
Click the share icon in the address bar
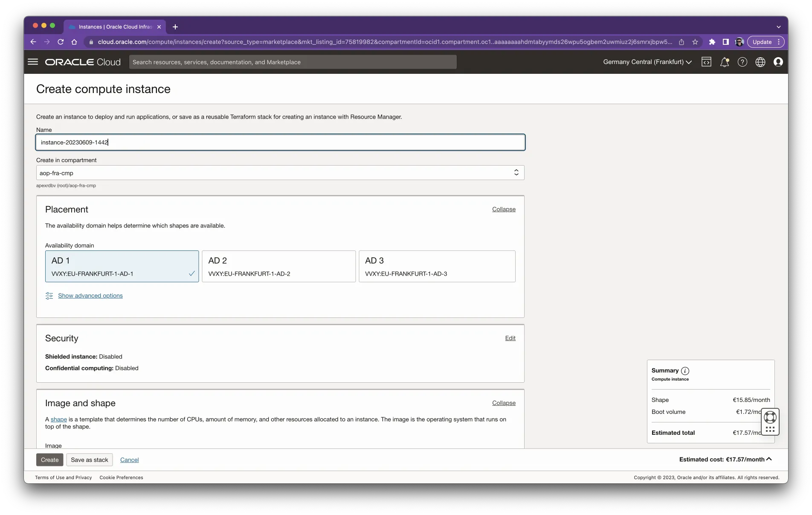[x=681, y=42]
